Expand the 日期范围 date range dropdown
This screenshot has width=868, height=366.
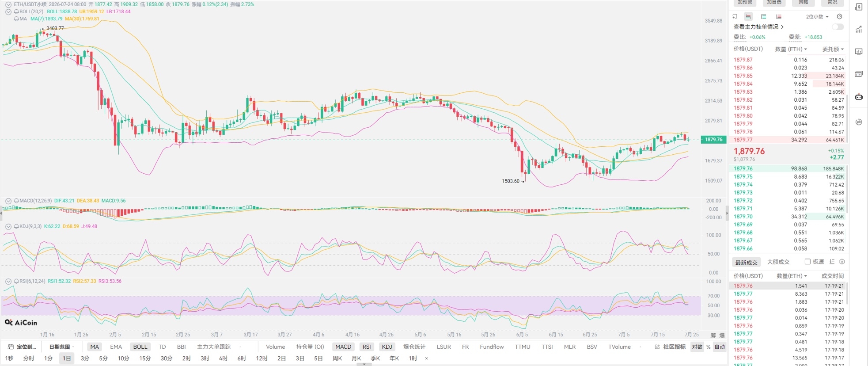(x=61, y=347)
